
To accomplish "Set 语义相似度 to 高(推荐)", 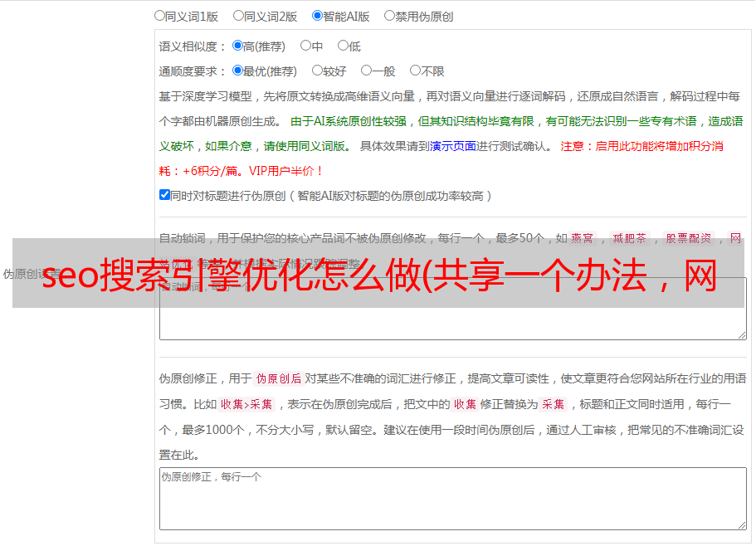I will (237, 46).
